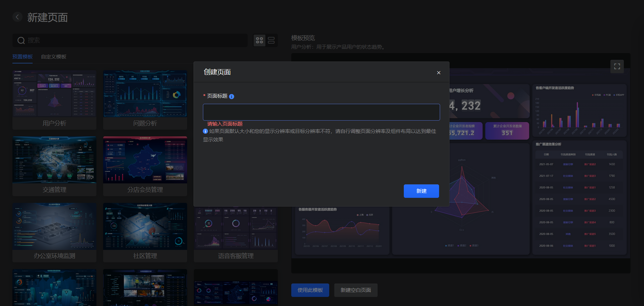Expand the template preview to fullscreen
644x306 pixels.
tap(617, 67)
